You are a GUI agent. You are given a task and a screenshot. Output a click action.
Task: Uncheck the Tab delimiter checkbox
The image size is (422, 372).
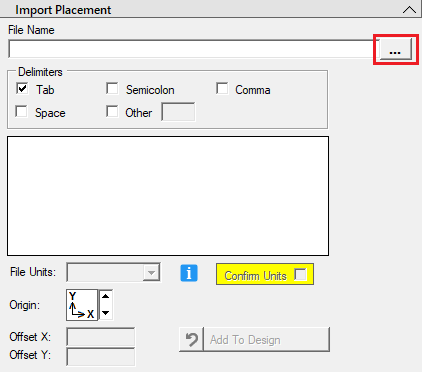(22, 88)
